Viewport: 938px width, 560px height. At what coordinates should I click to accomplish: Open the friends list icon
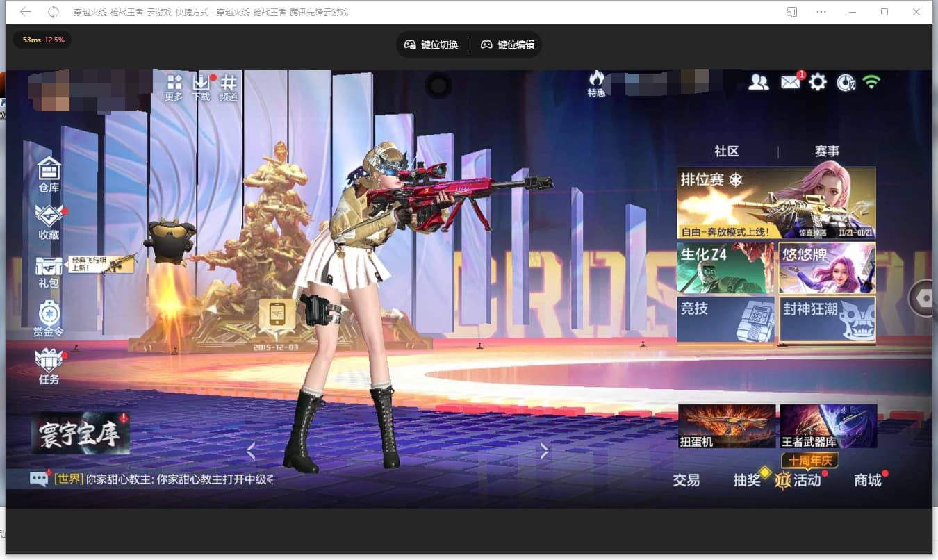(x=759, y=82)
